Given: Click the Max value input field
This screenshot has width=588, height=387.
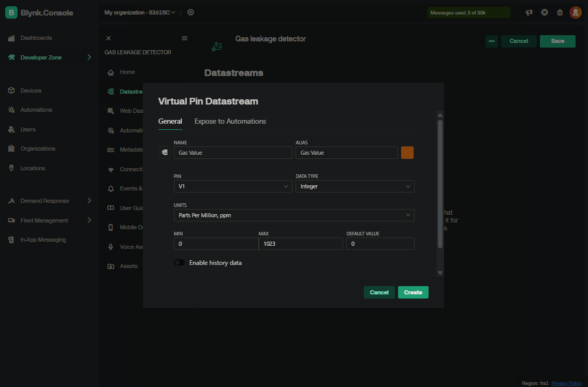Looking at the screenshot, I should (301, 244).
